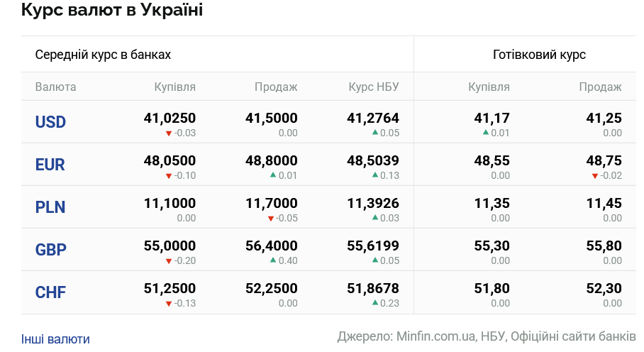Select the GBP currency row link
Viewport: 644px width, 352px height.
[50, 250]
